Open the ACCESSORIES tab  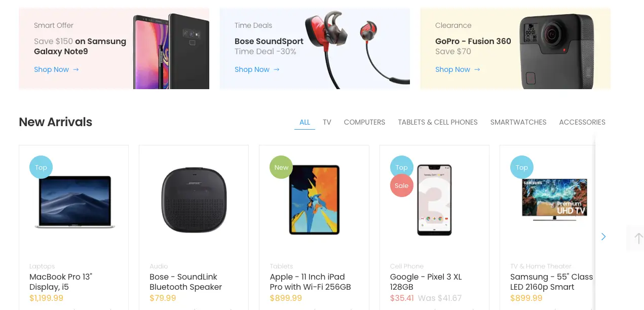582,122
